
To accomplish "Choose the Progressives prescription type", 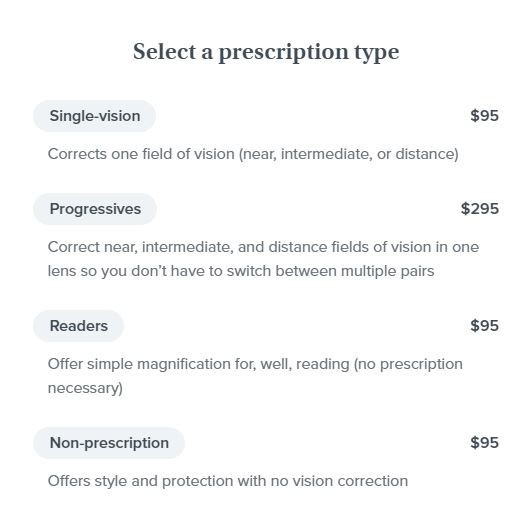I will click(x=95, y=209).
